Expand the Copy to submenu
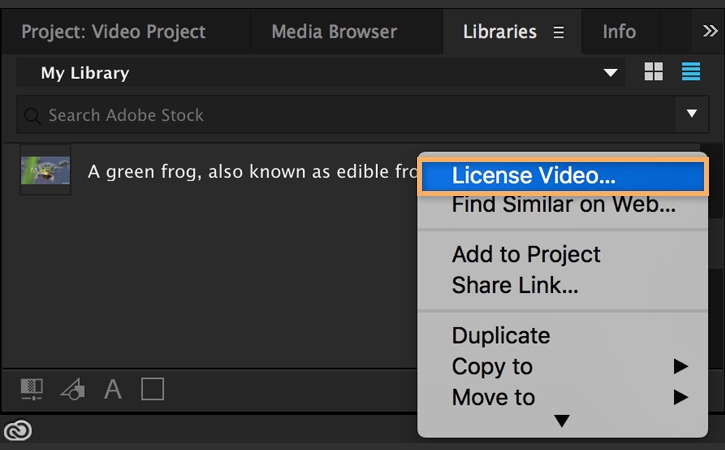This screenshot has width=725, height=450. tap(680, 366)
